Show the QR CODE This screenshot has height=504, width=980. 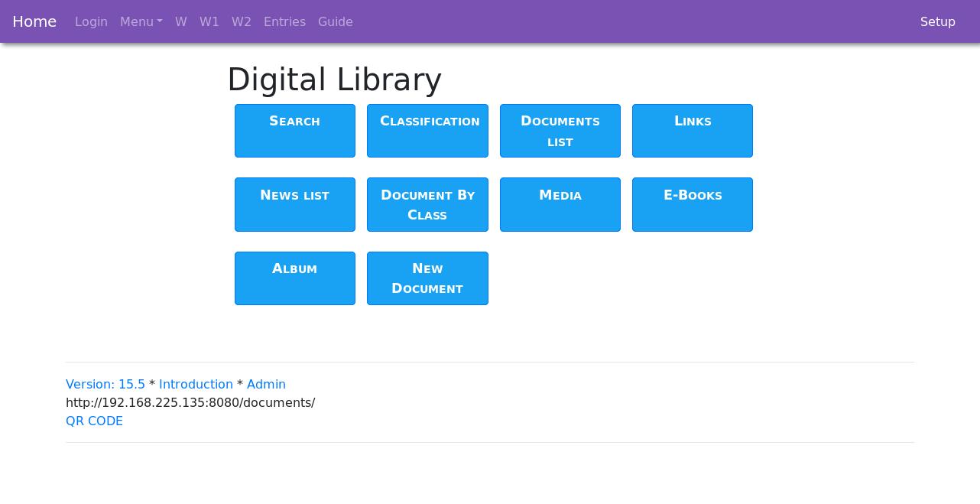point(94,421)
